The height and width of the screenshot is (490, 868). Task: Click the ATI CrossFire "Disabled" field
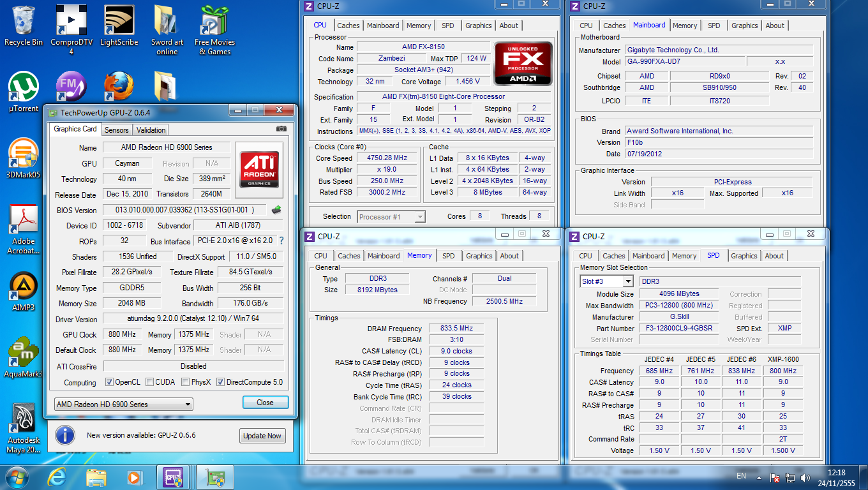click(x=193, y=366)
